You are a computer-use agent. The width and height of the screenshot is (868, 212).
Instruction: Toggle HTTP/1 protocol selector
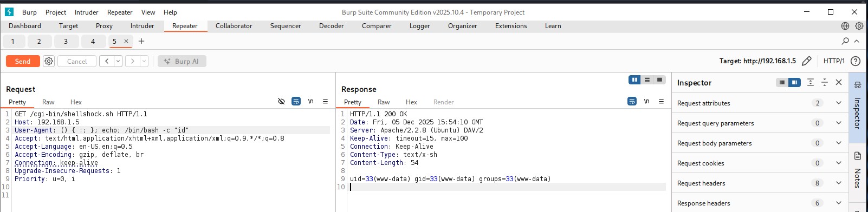[x=834, y=61]
